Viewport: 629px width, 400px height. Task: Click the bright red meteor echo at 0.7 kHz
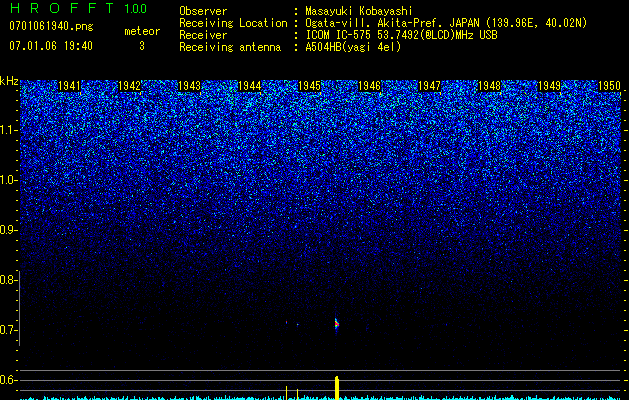coord(337,324)
